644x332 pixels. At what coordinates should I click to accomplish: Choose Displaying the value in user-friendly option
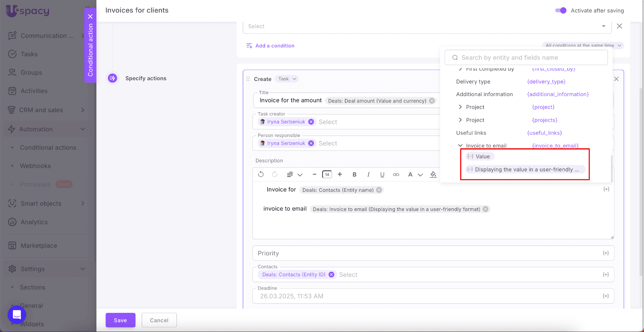pyautogui.click(x=525, y=170)
